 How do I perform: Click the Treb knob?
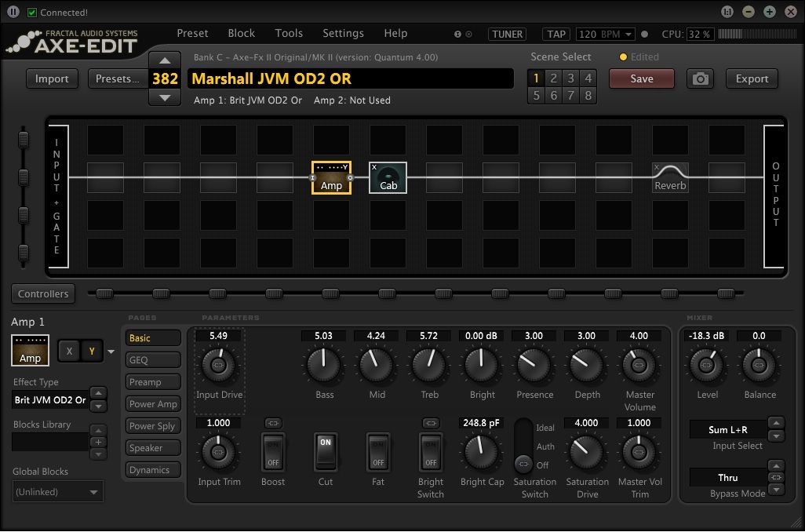coord(429,365)
